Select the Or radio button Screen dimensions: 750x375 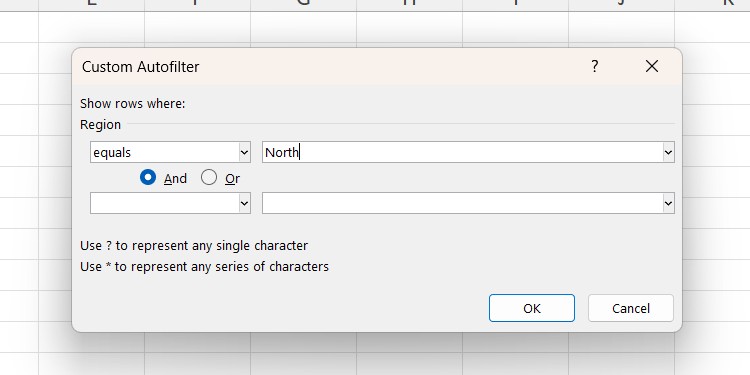tap(209, 177)
